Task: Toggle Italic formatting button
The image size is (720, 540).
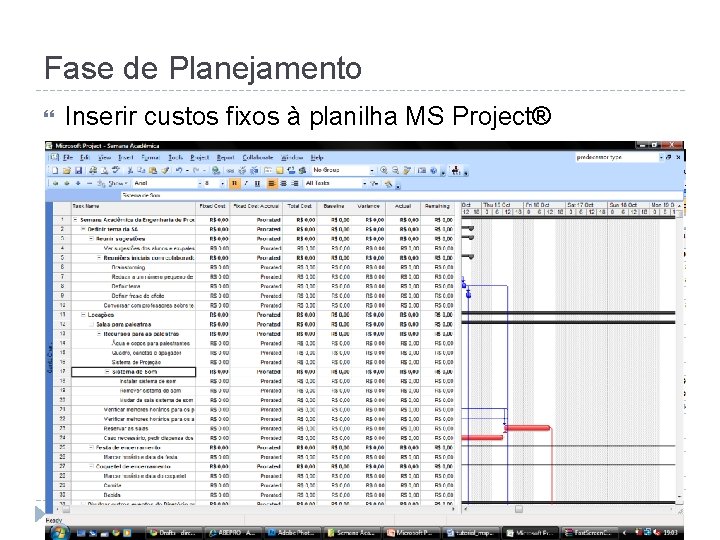Action: (246, 183)
